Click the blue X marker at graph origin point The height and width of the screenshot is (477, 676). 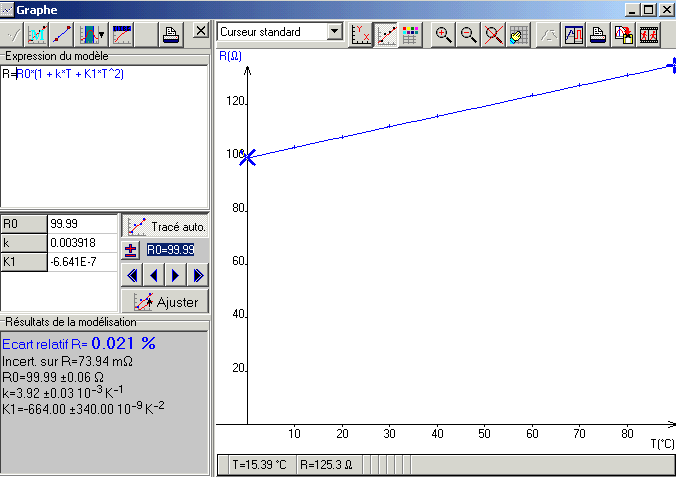(x=247, y=158)
